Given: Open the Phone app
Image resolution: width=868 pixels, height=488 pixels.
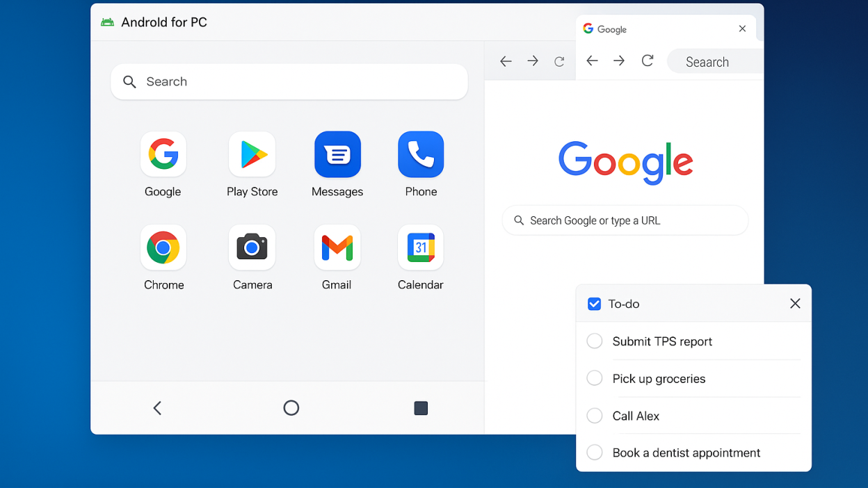Looking at the screenshot, I should click(x=421, y=154).
